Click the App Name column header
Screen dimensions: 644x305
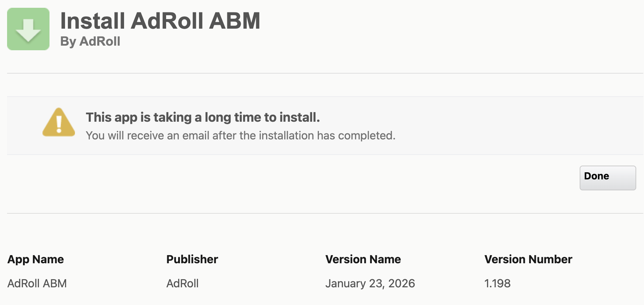(x=36, y=259)
